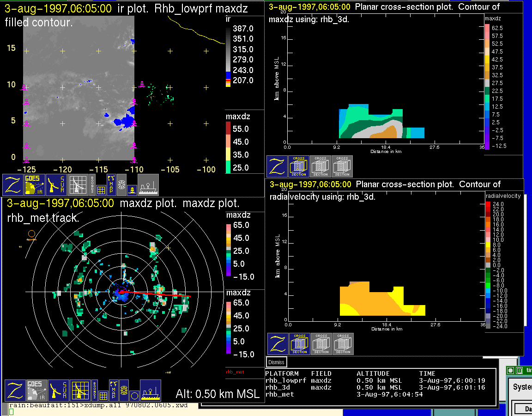Click the small grid icon in the maxdz plot window
Viewport: 532px width, 416px height.
click(x=103, y=396)
